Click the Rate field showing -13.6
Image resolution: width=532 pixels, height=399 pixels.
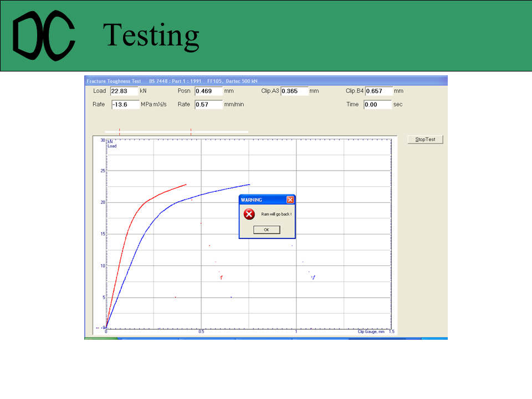click(x=125, y=105)
